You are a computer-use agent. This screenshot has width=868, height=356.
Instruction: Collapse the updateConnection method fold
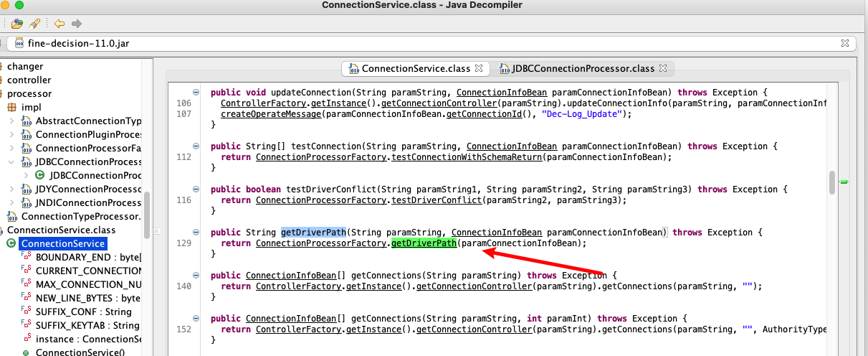click(x=196, y=93)
